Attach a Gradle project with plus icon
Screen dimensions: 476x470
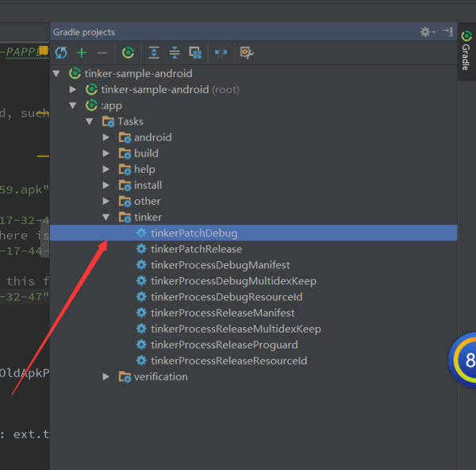82,53
